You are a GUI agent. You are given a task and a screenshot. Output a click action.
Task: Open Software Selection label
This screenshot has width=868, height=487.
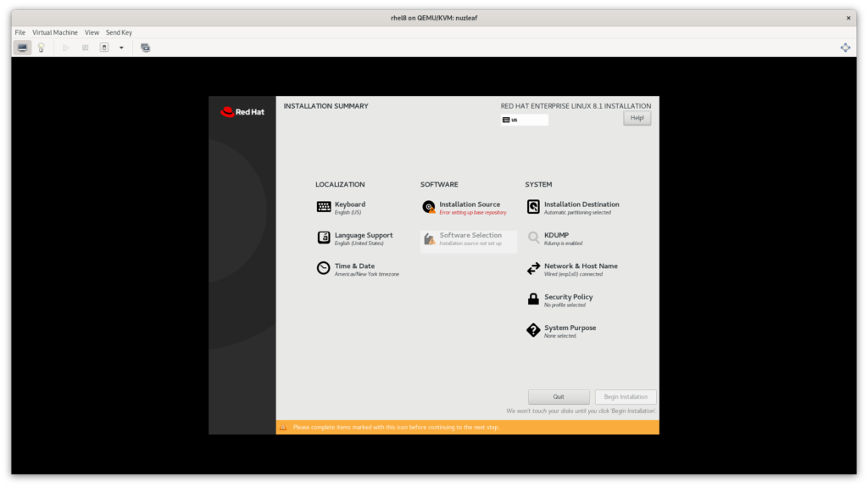(470, 236)
